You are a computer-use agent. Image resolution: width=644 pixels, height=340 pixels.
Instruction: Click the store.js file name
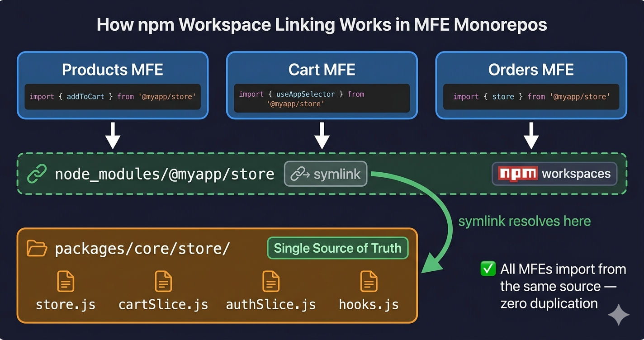click(66, 304)
